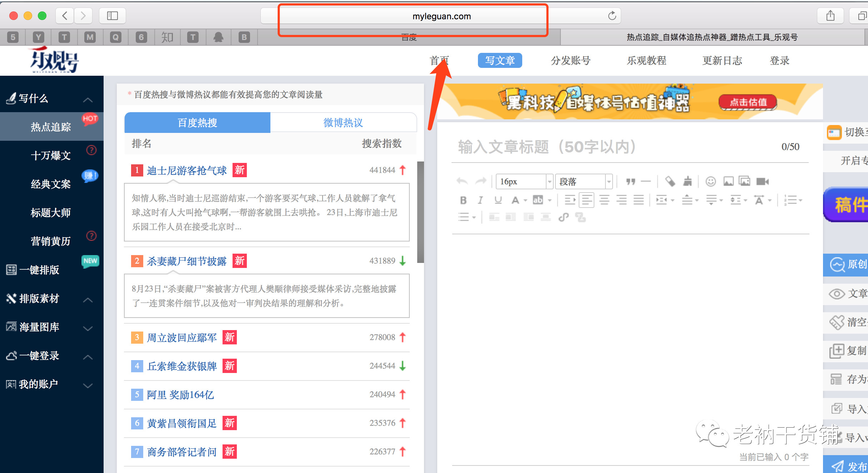The height and width of the screenshot is (473, 868).
Task: Open the 乐观教程 navigation item
Action: tap(647, 60)
